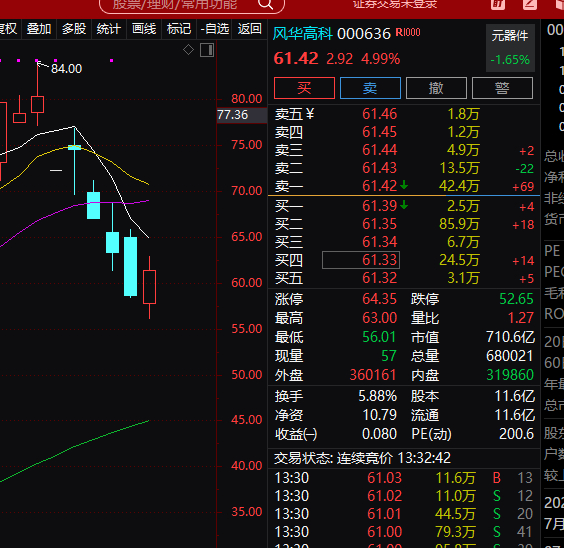Click the stock name 风华高科
564x548 pixels.
pyautogui.click(x=303, y=34)
